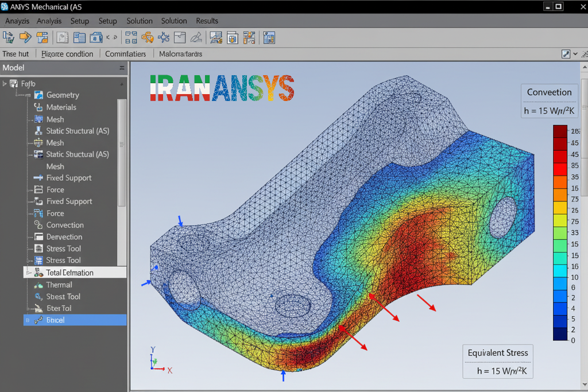The height and width of the screenshot is (392, 588).
Task: Click the Materials icon in the model tree
Action: pos(38,107)
